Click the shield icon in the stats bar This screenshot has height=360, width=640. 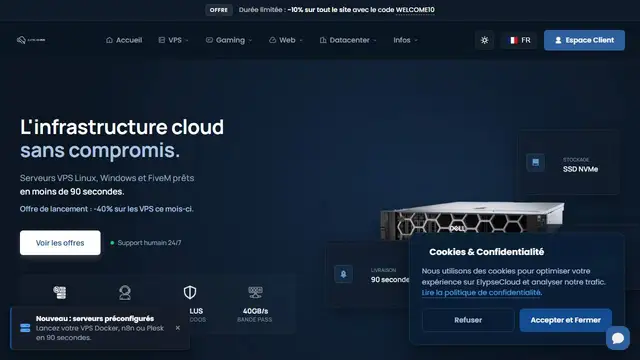190,292
